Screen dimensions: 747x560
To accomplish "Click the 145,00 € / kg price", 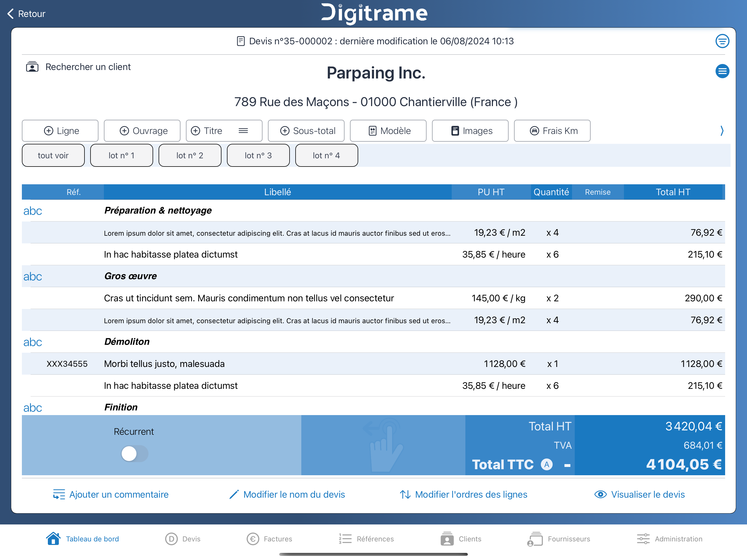I will [x=498, y=298].
